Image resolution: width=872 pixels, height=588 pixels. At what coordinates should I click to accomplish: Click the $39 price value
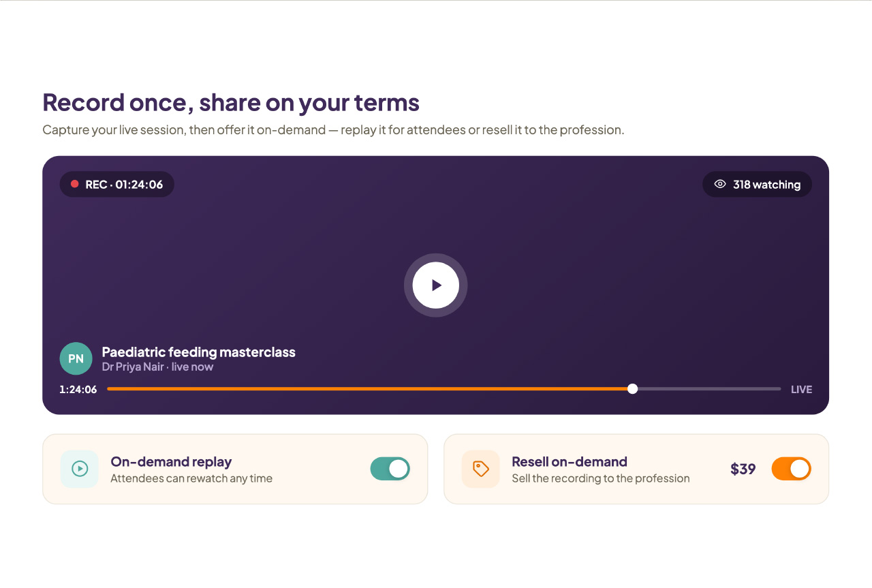743,469
